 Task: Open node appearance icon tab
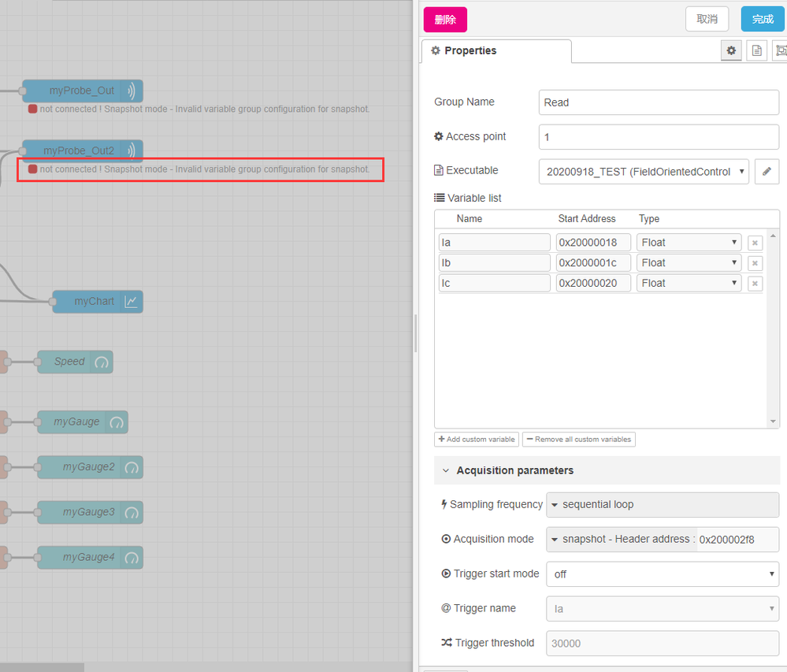pyautogui.click(x=781, y=50)
